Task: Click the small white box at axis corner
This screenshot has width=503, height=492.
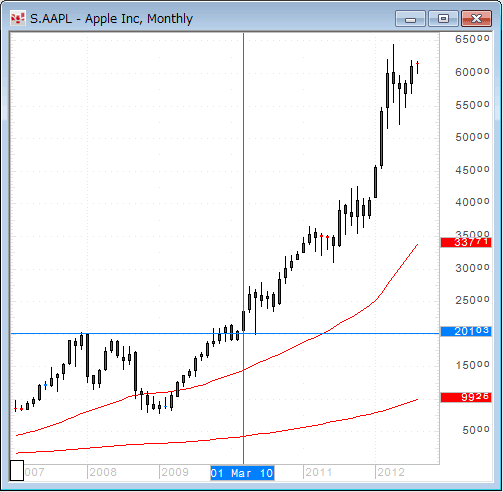Action: (x=17, y=470)
